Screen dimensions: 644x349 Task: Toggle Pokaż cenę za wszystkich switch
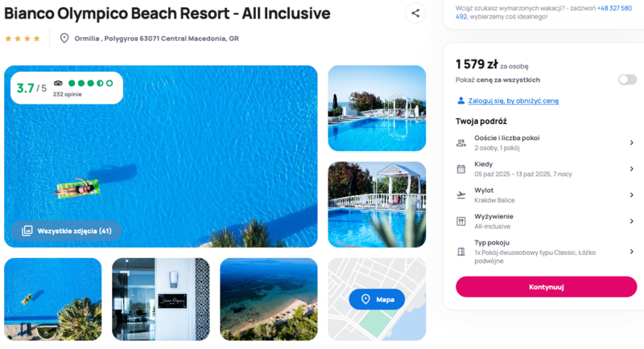coord(627,80)
